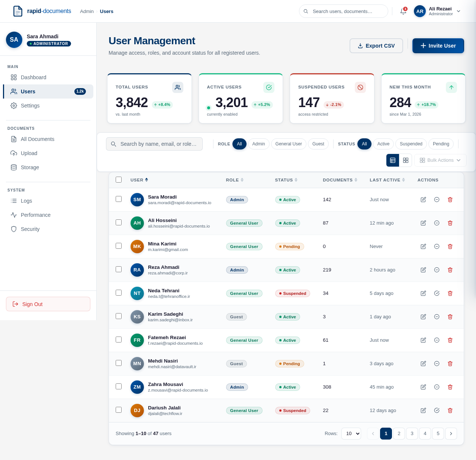Click Export CSV
Image resolution: width=476 pixels, height=460 pixels.
tap(376, 46)
